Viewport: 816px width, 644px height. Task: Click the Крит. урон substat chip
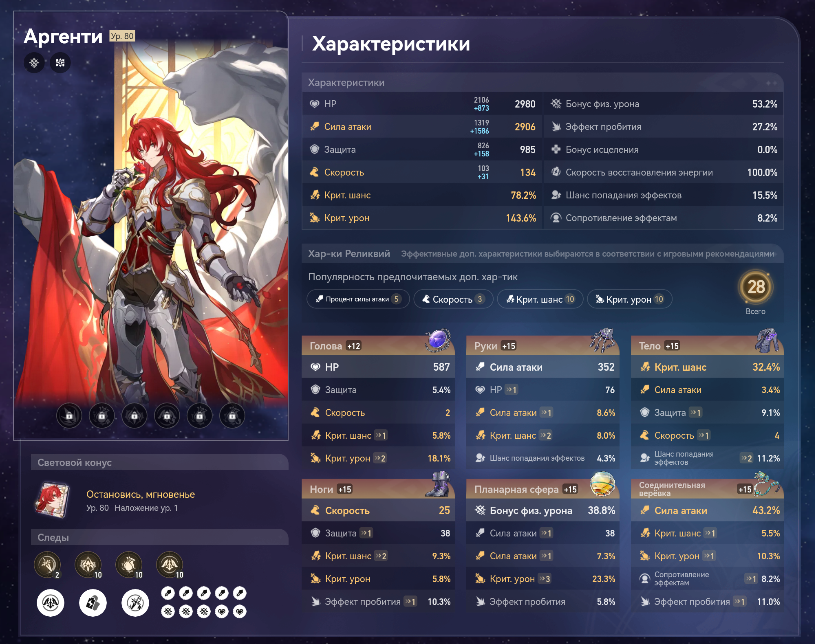629,299
